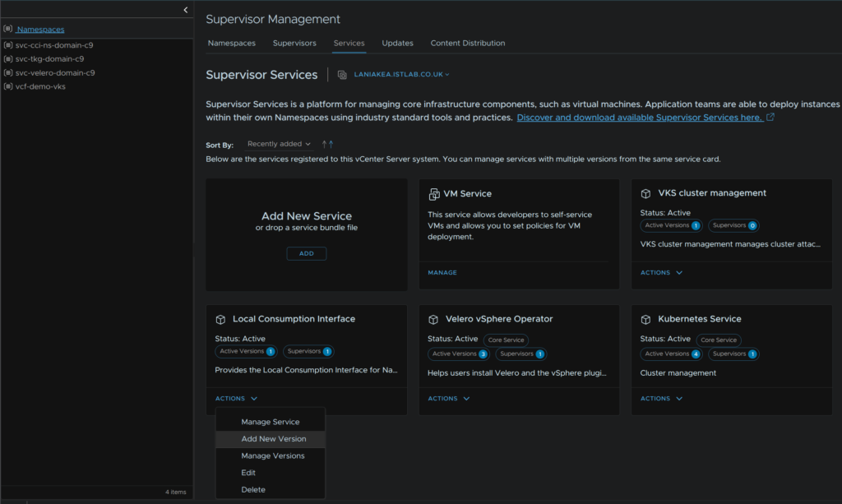842x504 pixels.
Task: Expand Actions on Velero vSphere Operator card
Action: tap(449, 399)
